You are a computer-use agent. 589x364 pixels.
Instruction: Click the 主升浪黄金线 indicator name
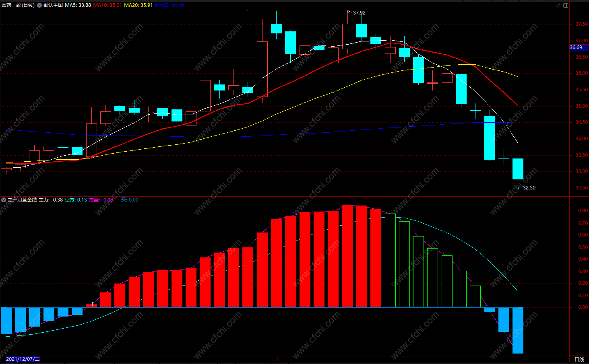[x=22, y=200]
